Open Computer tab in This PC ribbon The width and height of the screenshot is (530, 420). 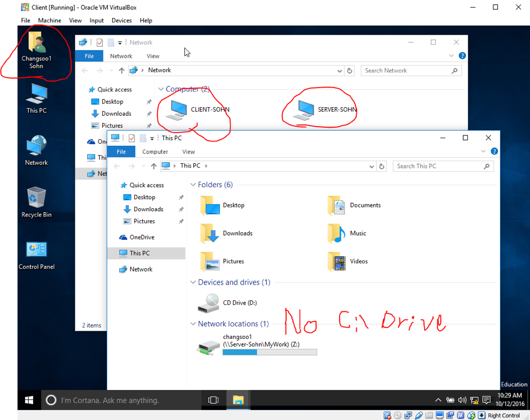155,152
